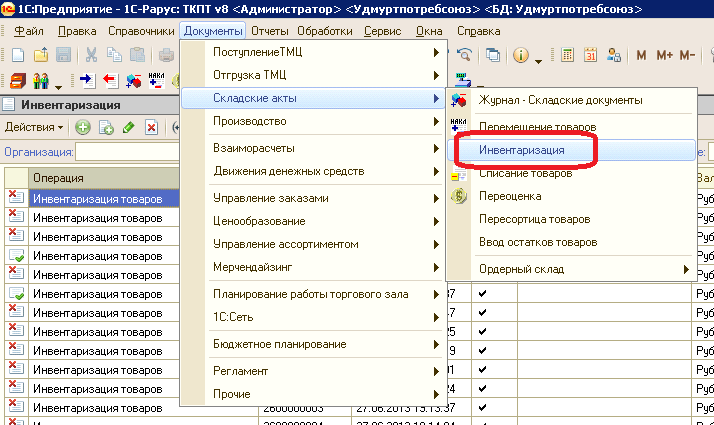Image resolution: width=714 pixels, height=425 pixels.
Task: Expand the Ордерный склад submenu
Action: coord(571,269)
